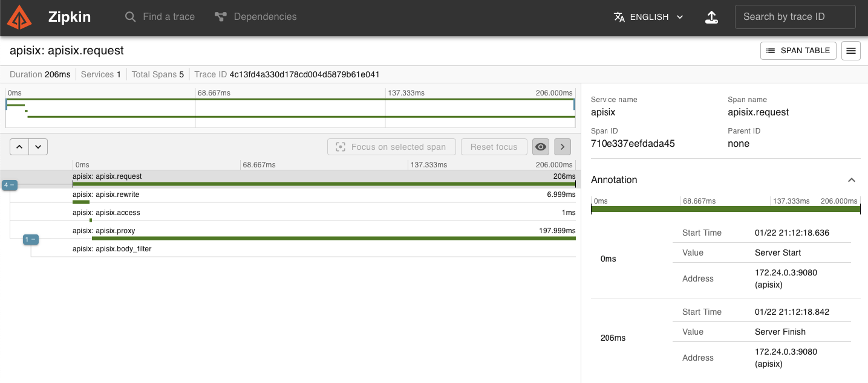Click the Span ID 710e337eefdada45 value
The image size is (868, 383).
[633, 144]
